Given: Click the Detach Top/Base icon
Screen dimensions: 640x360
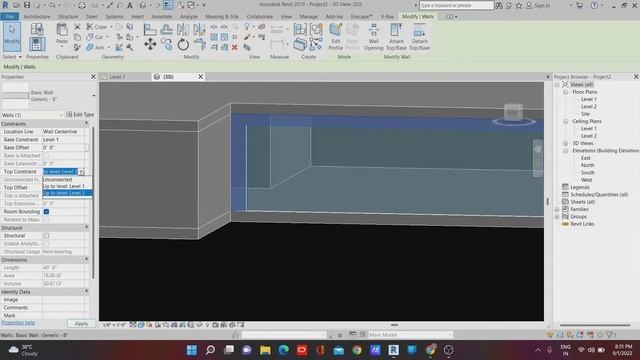Looking at the screenshot, I should coord(419,36).
